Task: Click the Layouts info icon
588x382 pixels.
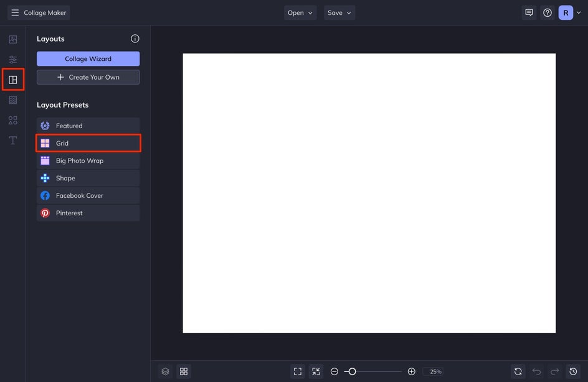Action: (x=135, y=39)
